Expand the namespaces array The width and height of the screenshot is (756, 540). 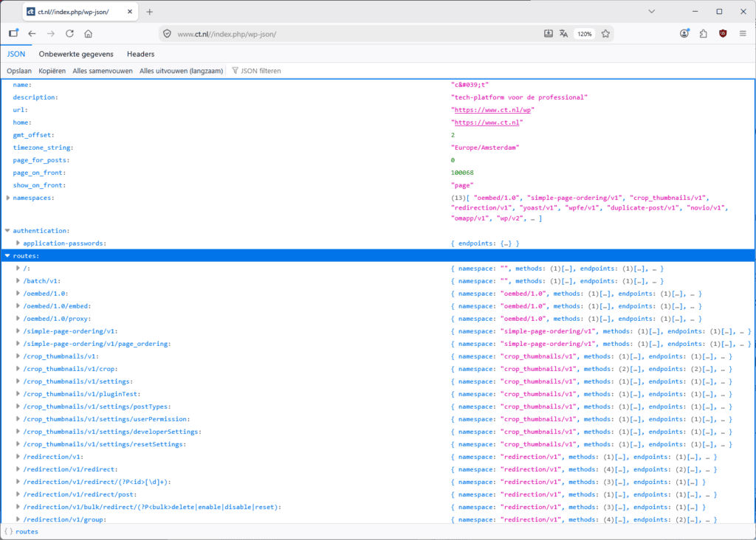coord(7,198)
